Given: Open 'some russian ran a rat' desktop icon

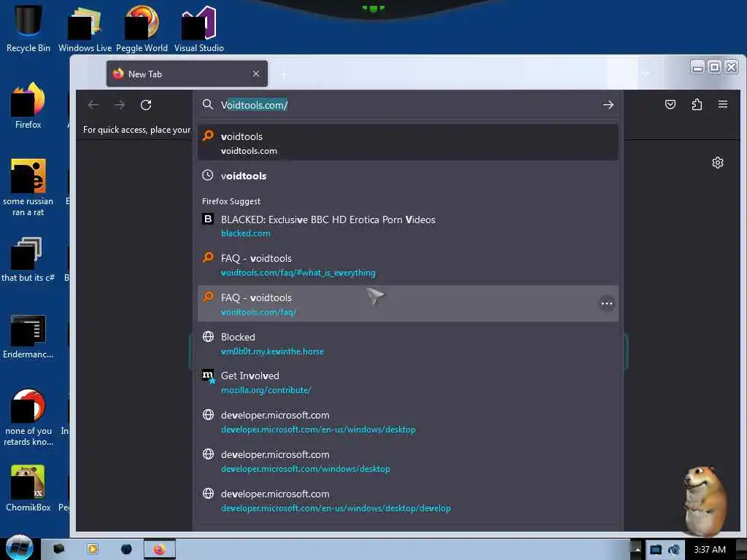Looking at the screenshot, I should coord(28,187).
